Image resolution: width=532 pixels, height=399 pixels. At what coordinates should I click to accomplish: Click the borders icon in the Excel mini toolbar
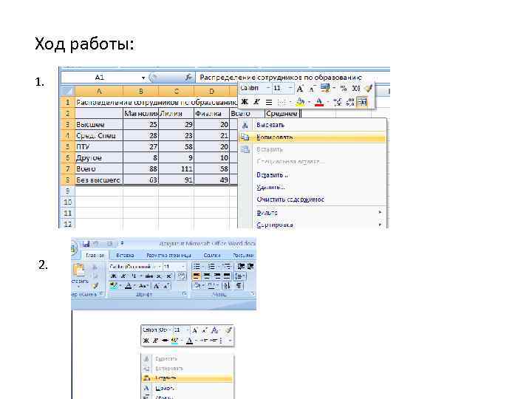[x=282, y=102]
